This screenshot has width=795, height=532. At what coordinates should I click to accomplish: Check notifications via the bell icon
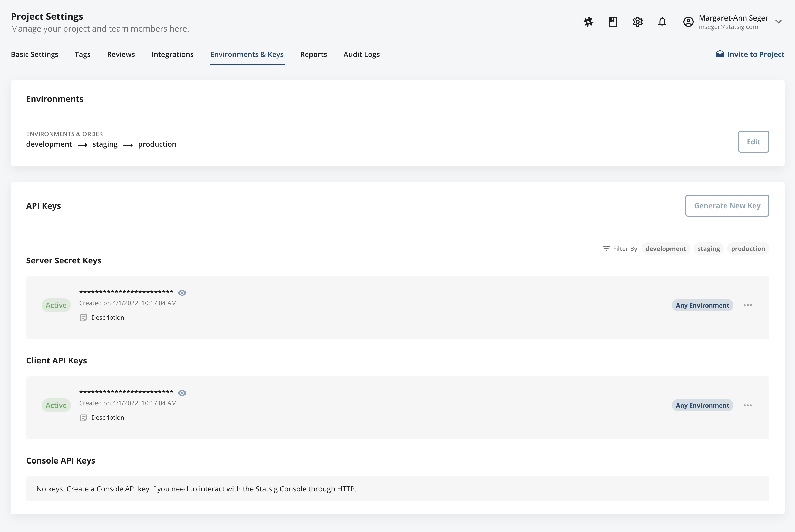tap(662, 21)
